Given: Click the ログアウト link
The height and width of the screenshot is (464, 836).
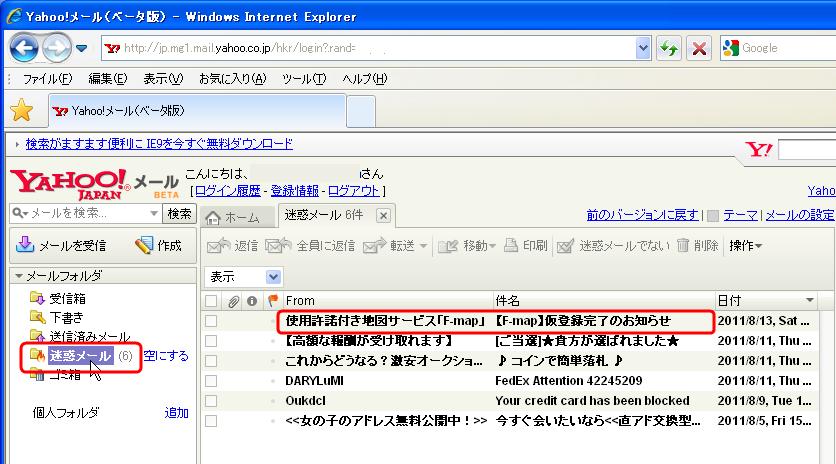Looking at the screenshot, I should click(x=353, y=191).
